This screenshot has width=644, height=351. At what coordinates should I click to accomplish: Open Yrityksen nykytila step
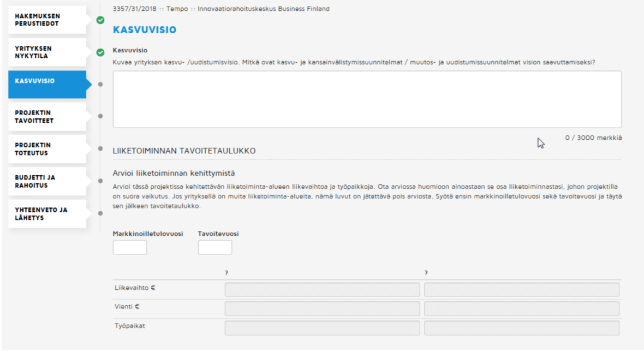47,52
